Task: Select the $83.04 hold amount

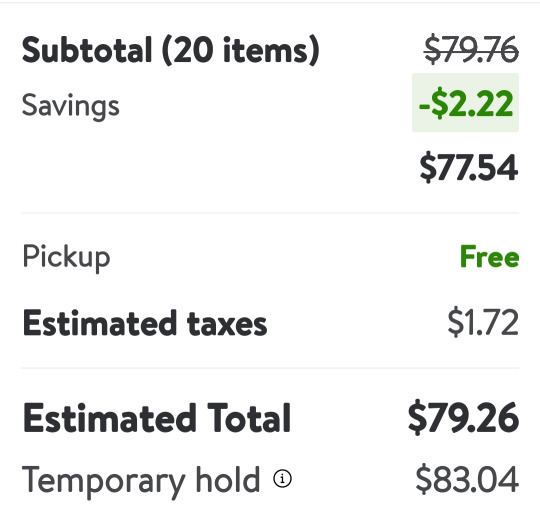Action: 467,479
